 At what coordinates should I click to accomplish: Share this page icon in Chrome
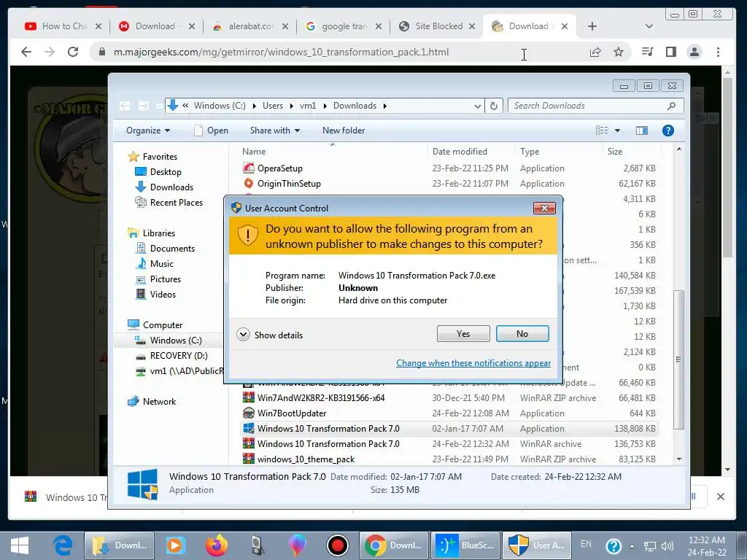click(x=595, y=52)
